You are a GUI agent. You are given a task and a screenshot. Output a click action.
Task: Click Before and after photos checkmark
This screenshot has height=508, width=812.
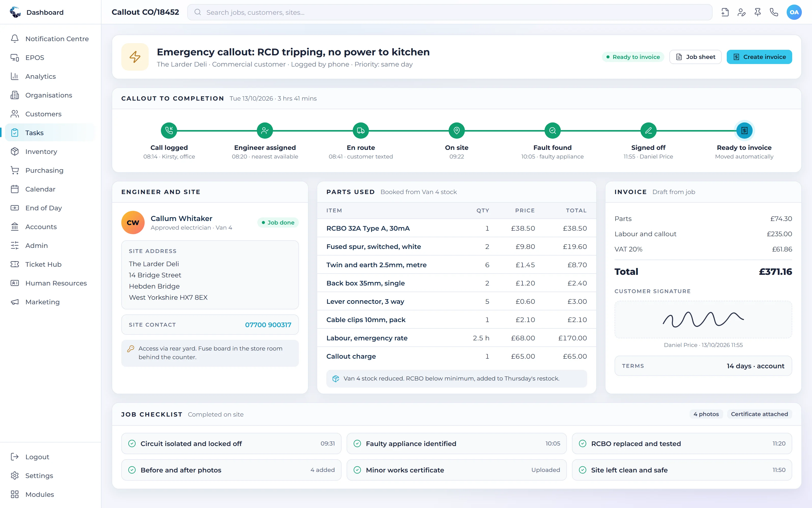pos(132,470)
